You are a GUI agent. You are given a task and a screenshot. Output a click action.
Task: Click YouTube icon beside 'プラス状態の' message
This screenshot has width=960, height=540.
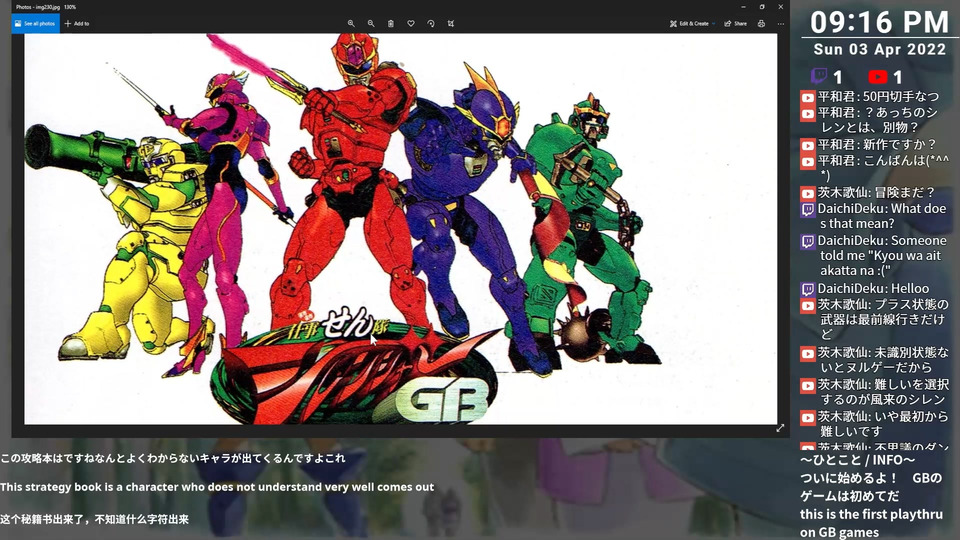[808, 306]
